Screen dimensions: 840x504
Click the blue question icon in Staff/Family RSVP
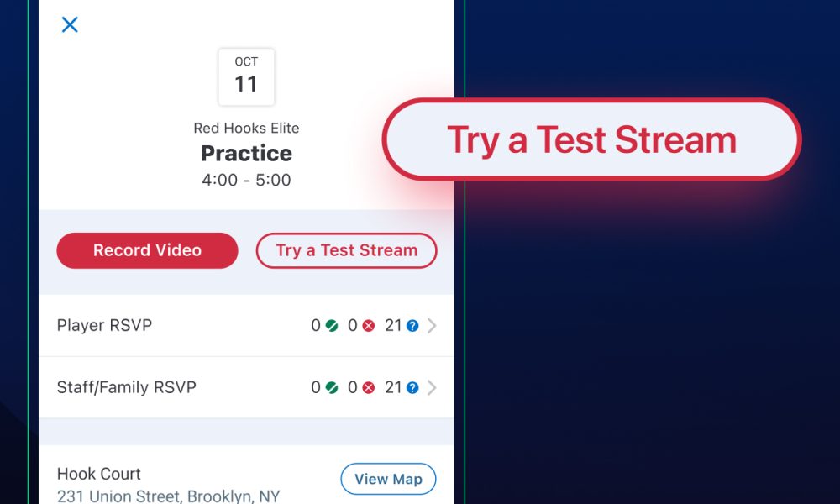(412, 388)
